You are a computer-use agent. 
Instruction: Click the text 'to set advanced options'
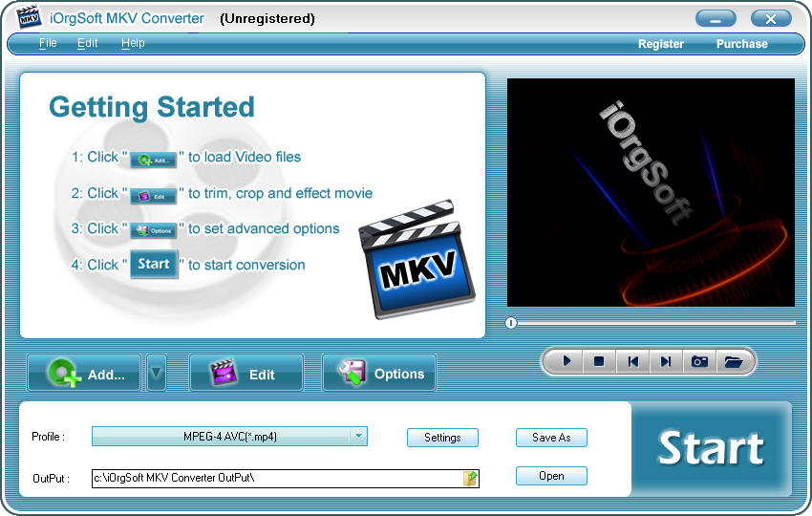(264, 228)
